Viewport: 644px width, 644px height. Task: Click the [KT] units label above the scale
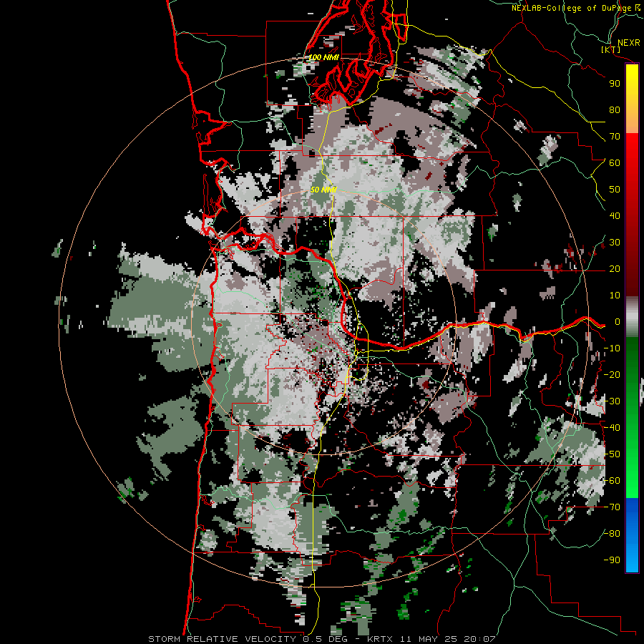tap(611, 49)
